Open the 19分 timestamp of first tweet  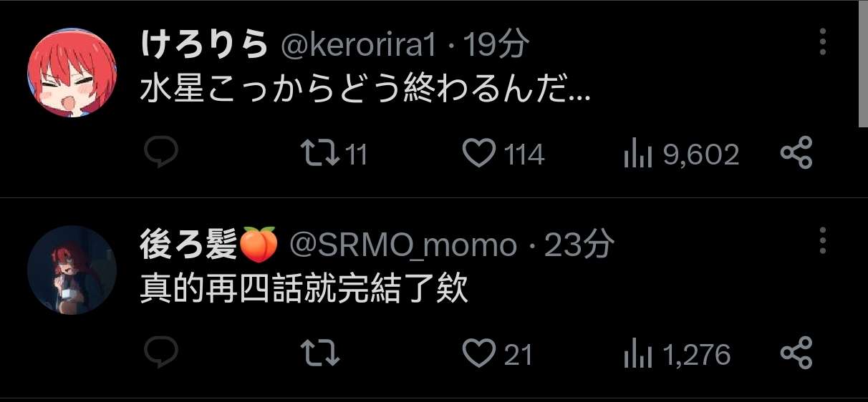click(x=497, y=46)
